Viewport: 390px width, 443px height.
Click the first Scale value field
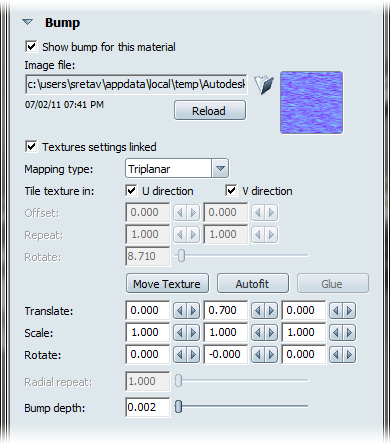[x=147, y=332]
